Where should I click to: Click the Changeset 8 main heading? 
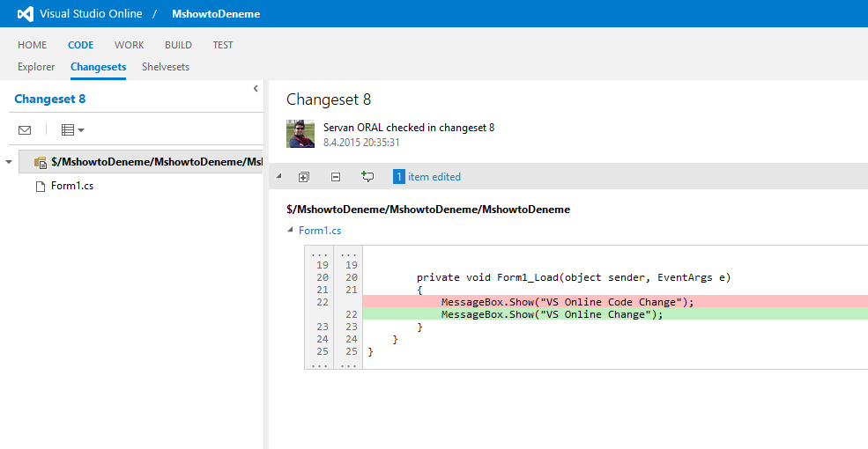tap(329, 99)
